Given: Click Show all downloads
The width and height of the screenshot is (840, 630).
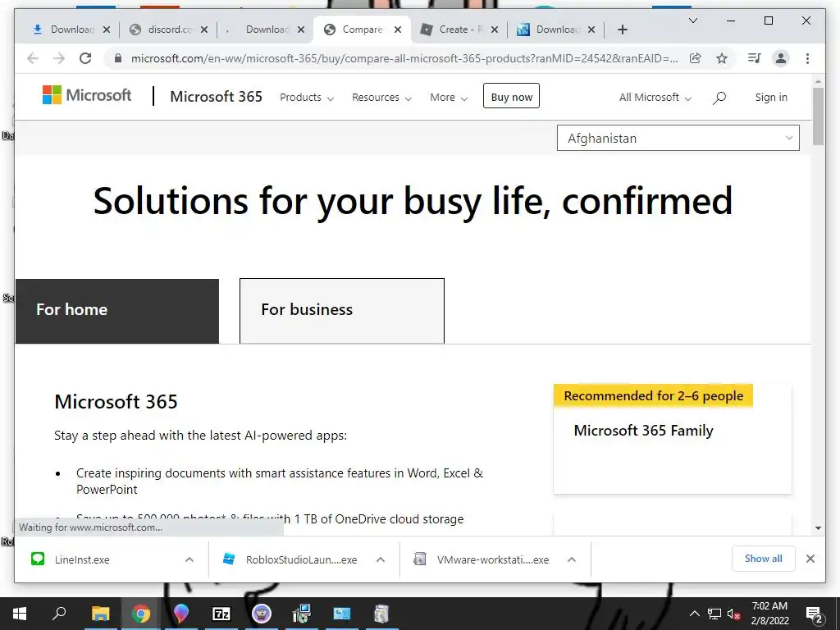Looking at the screenshot, I should (764, 559).
